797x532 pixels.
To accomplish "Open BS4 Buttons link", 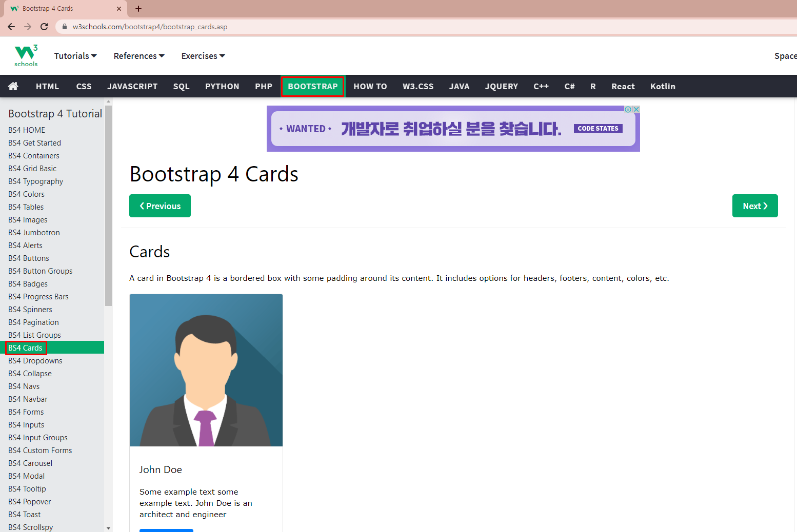I will (29, 258).
